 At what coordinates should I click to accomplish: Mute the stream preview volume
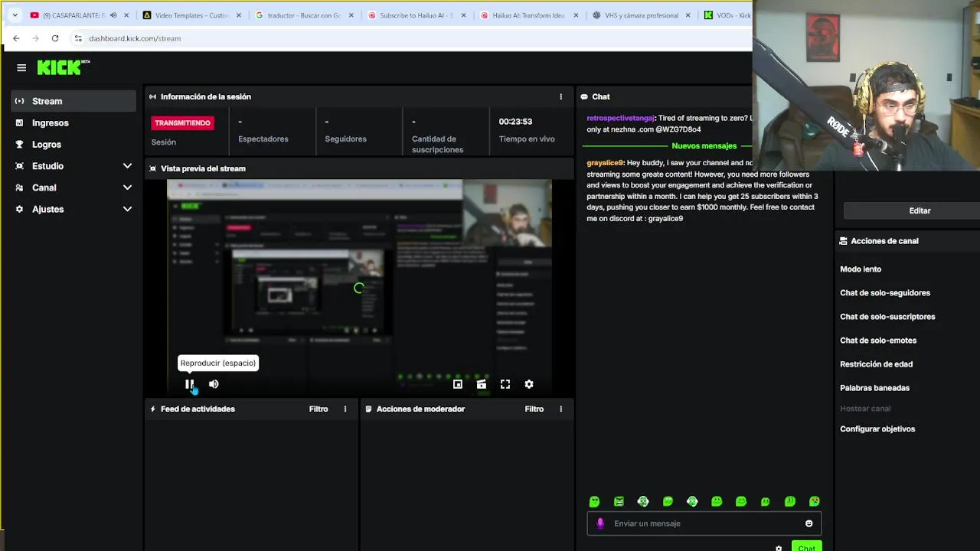tap(214, 384)
